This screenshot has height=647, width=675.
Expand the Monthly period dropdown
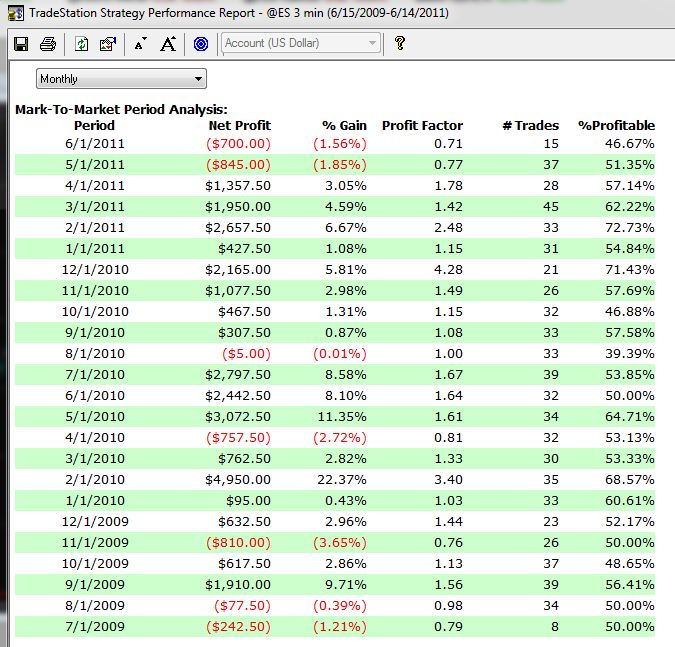click(121, 79)
